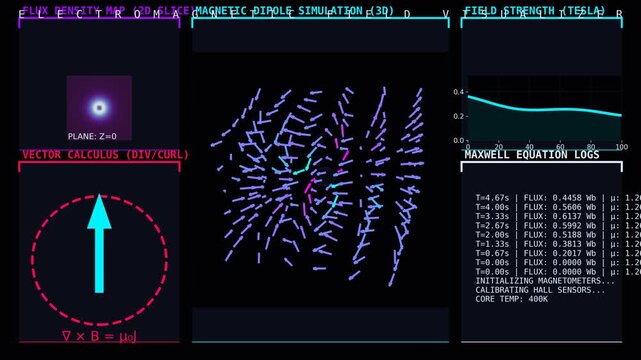Click the T=1.33s FLUX 0.3813 log line
This screenshot has width=641, height=360.
click(558, 244)
